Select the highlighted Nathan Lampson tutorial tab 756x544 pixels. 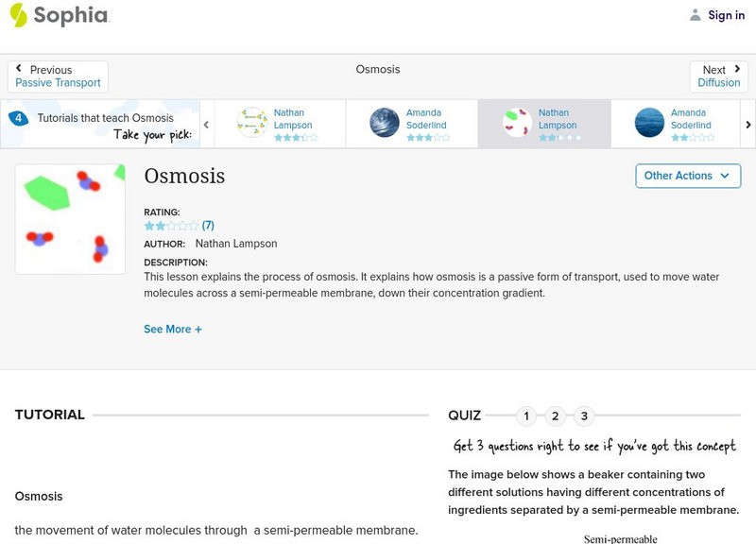[542, 124]
